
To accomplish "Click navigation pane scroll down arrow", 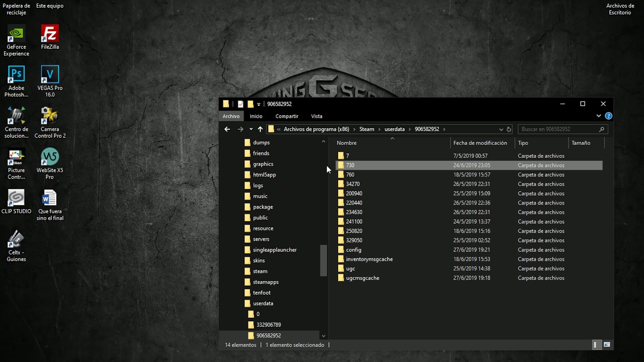I will pos(324,336).
